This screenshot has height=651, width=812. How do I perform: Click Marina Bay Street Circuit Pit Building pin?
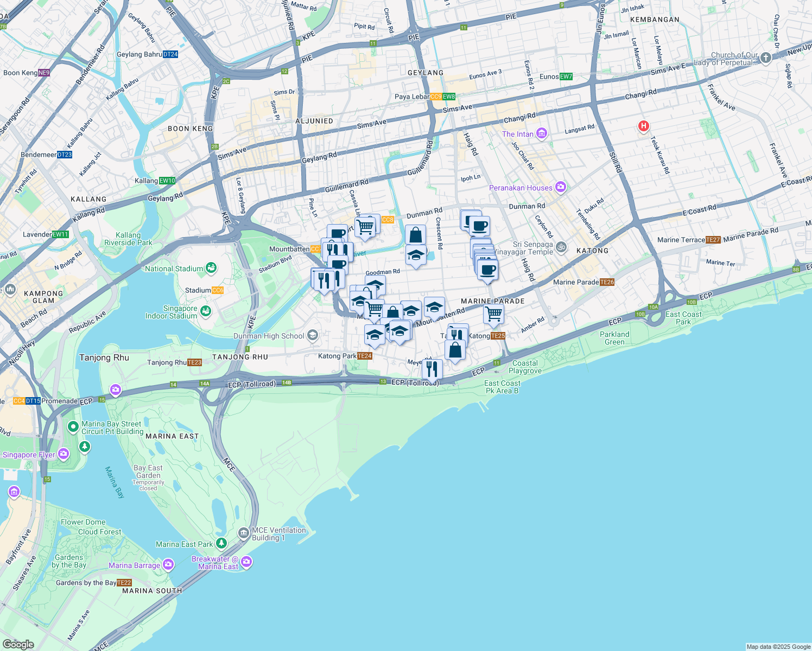(73, 427)
